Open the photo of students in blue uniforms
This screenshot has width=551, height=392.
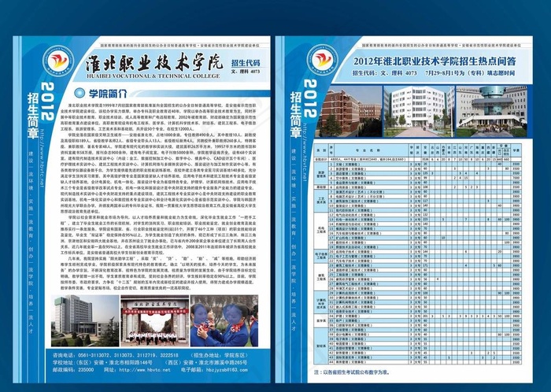click(x=224, y=320)
